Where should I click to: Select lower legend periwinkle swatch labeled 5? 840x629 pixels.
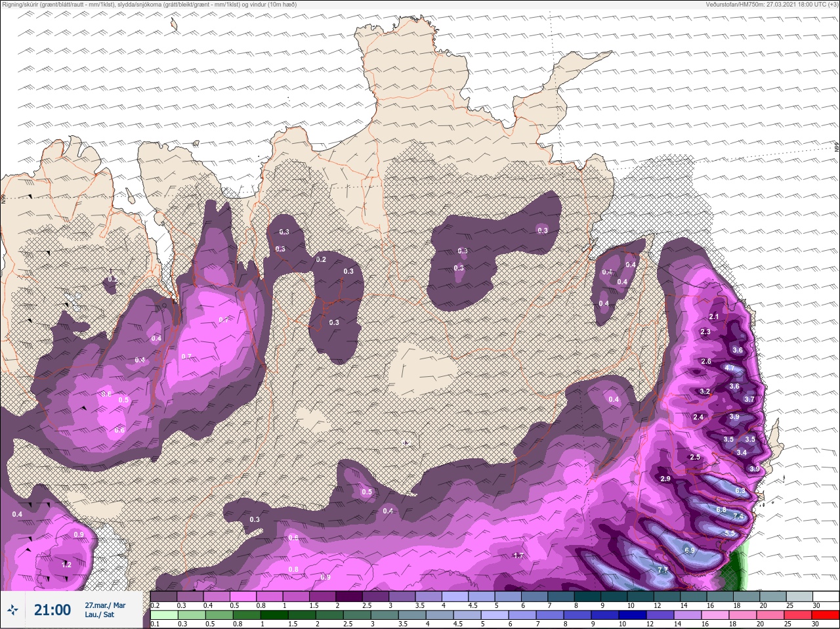coord(495,615)
